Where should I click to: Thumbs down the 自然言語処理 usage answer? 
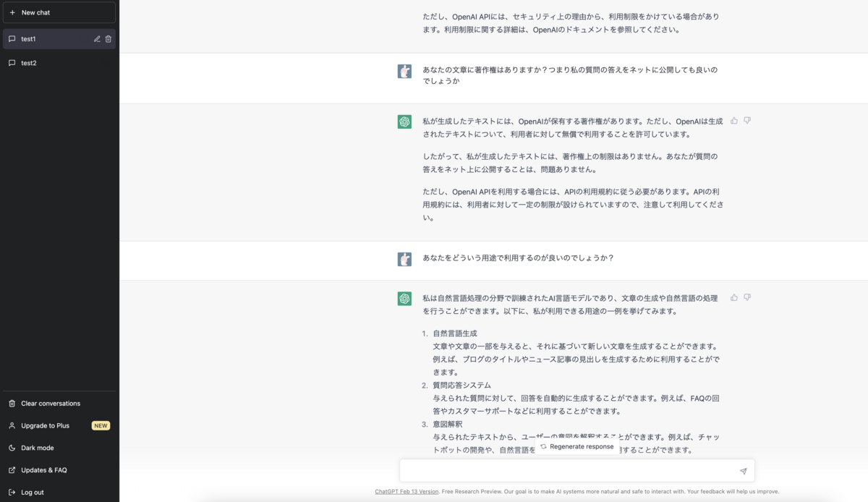pyautogui.click(x=747, y=297)
